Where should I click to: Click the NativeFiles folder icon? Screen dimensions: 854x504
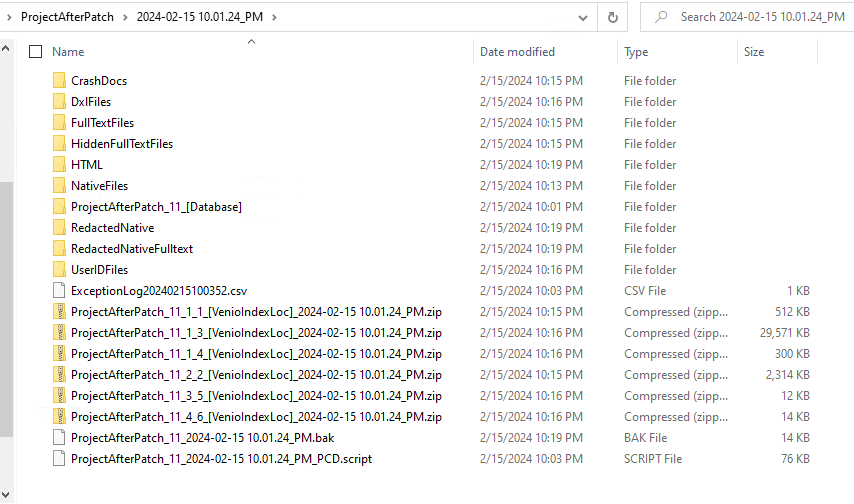(x=59, y=186)
